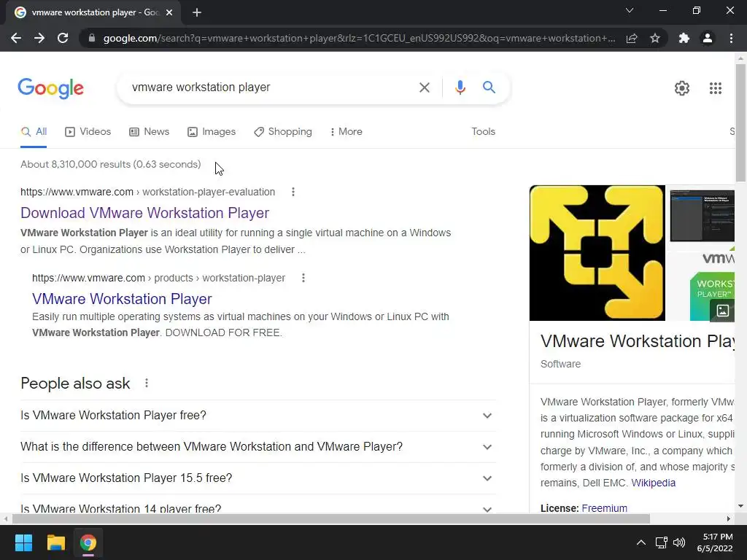This screenshot has height=560, width=747.
Task: Click the scroll-down arrow of the page
Action: [740, 506]
